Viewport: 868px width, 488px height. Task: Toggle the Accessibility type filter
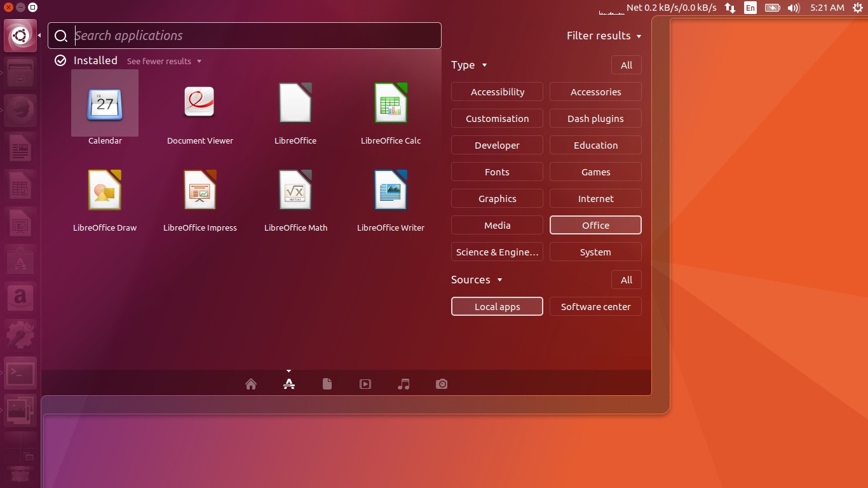[x=497, y=91]
